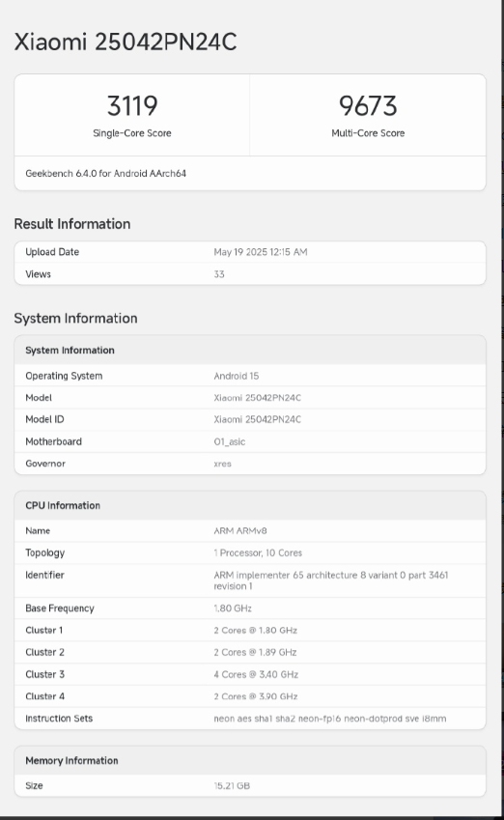The image size is (504, 820).
Task: Click the Base Frequency label
Action: click(60, 608)
